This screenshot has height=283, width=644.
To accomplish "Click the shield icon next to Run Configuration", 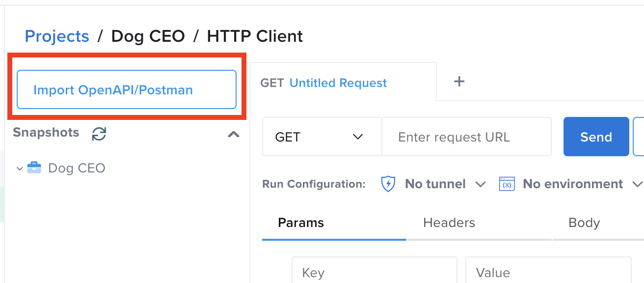I will pos(388,184).
